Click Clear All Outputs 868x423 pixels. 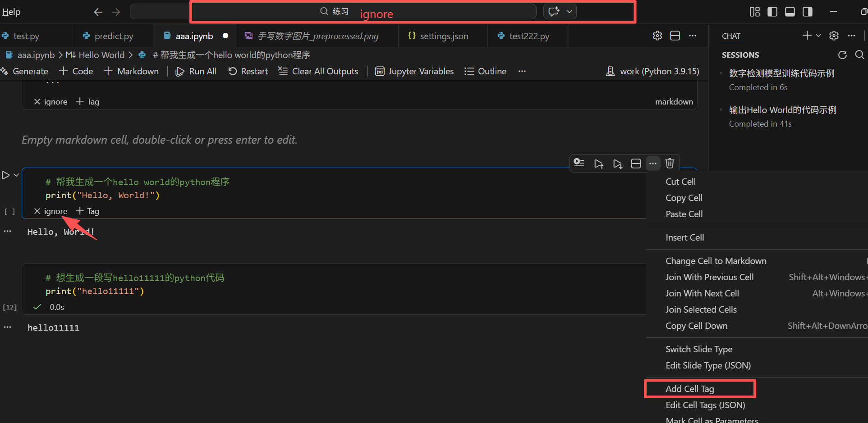point(318,71)
